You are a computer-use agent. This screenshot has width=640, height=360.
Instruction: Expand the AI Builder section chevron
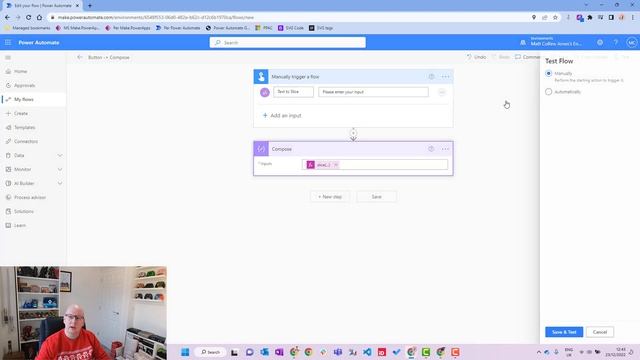[x=60, y=183]
